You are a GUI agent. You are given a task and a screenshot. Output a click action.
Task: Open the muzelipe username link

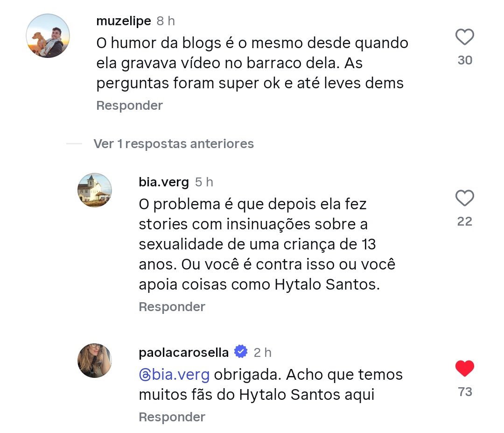[x=123, y=21]
